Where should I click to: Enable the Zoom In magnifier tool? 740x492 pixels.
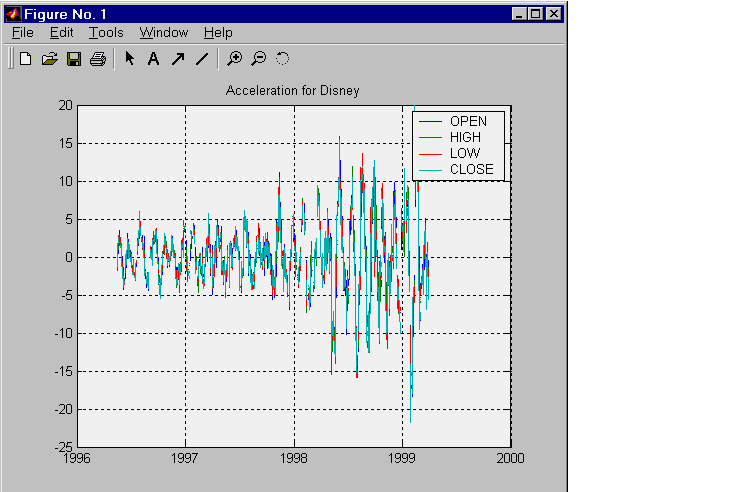coord(234,59)
